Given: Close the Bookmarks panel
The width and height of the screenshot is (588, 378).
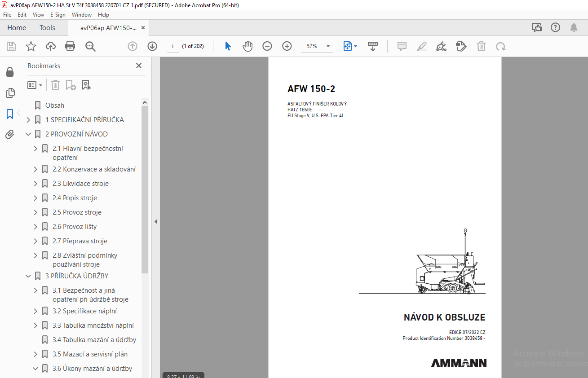Looking at the screenshot, I should (139, 66).
